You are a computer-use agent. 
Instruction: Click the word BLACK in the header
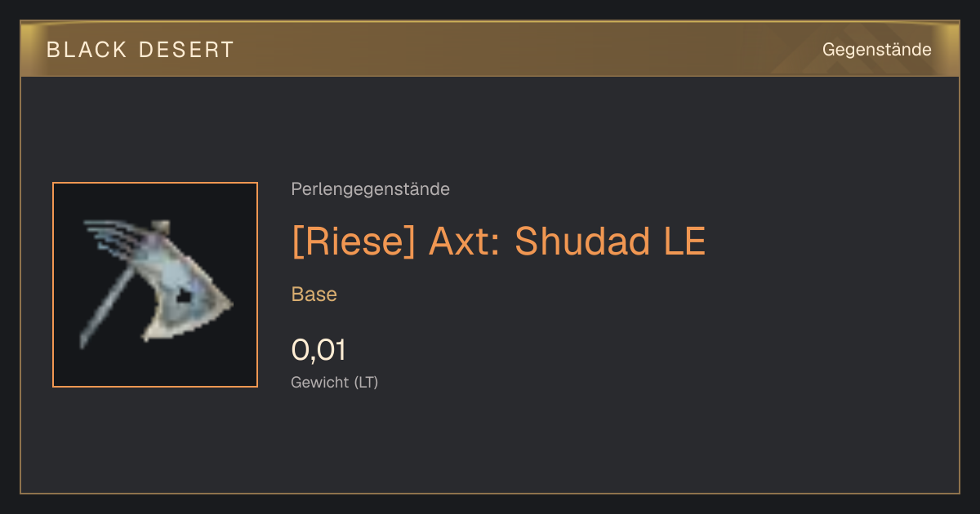pos(87,50)
